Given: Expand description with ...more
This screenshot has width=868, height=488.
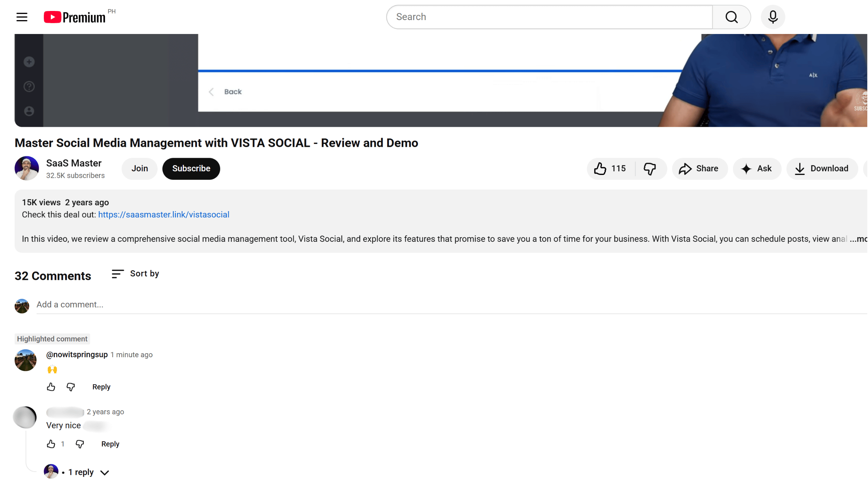Looking at the screenshot, I should pyautogui.click(x=858, y=239).
